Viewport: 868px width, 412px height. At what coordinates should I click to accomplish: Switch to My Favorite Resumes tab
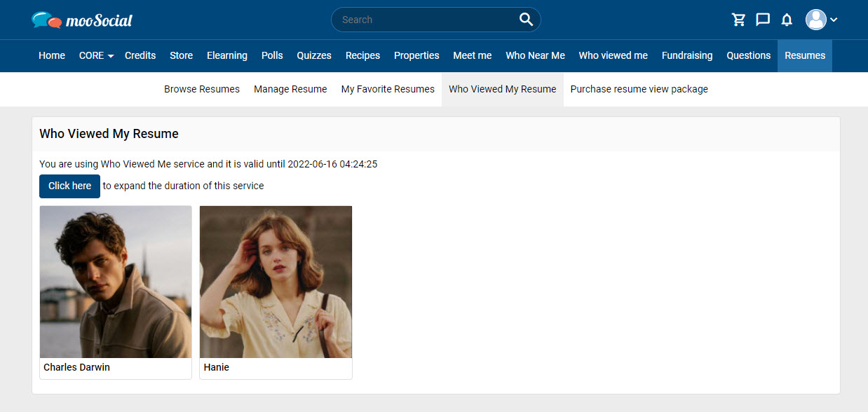coord(388,89)
